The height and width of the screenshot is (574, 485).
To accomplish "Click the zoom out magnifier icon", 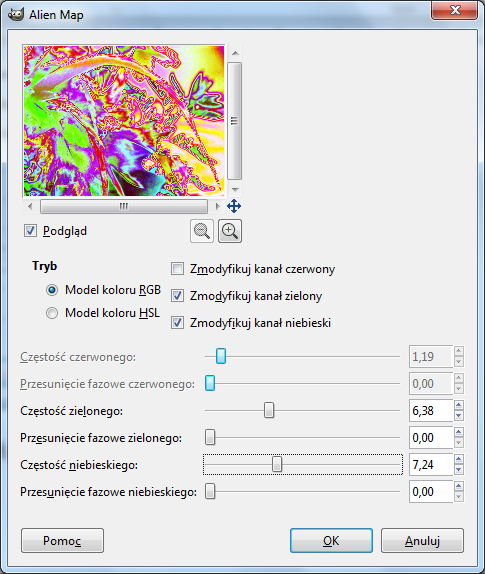I will pos(202,231).
